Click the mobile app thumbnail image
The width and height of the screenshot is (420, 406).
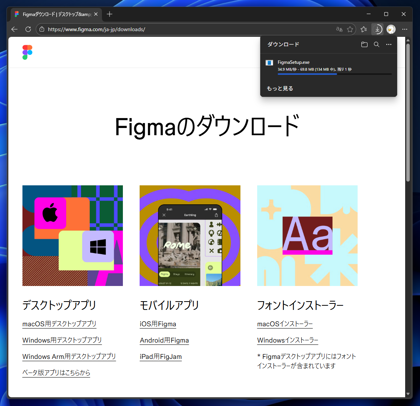[x=190, y=235]
